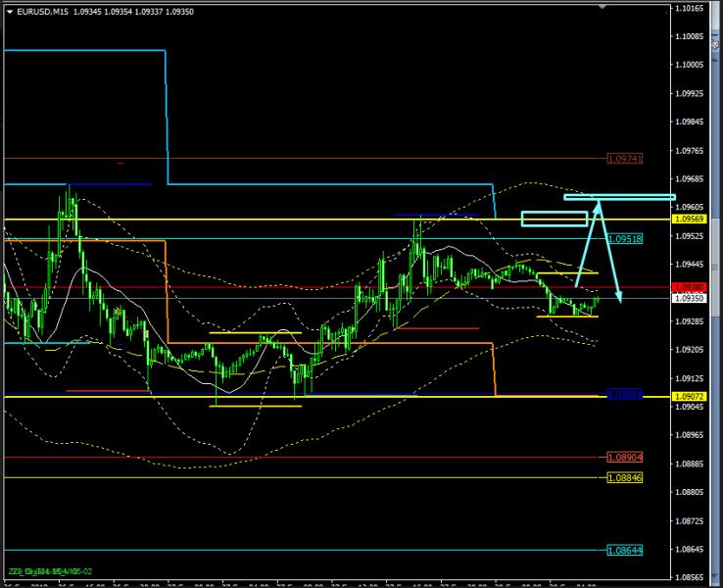Click the downward cyan arrow head
This screenshot has height=588, width=723.
coord(619,298)
